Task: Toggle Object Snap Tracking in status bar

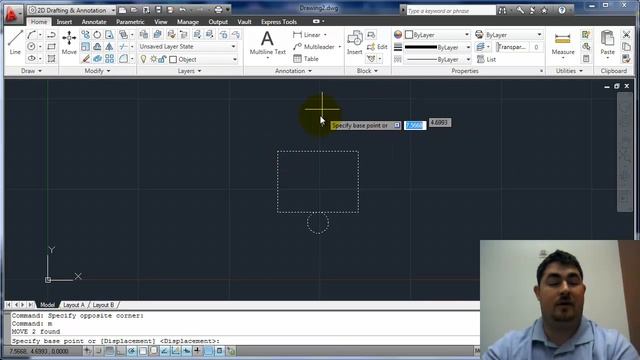Action: pyautogui.click(x=164, y=351)
